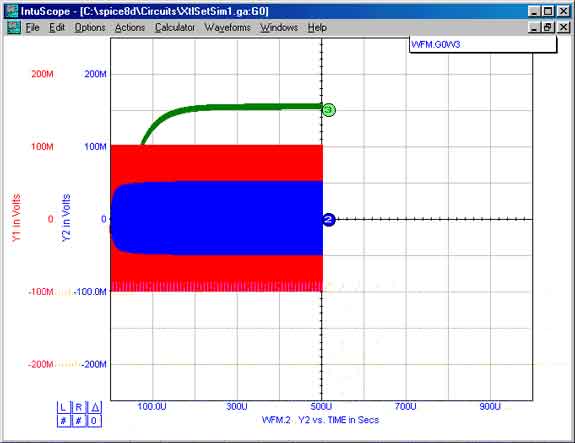The image size is (575, 443).
Task: Open the Windows menu
Action: [279, 28]
